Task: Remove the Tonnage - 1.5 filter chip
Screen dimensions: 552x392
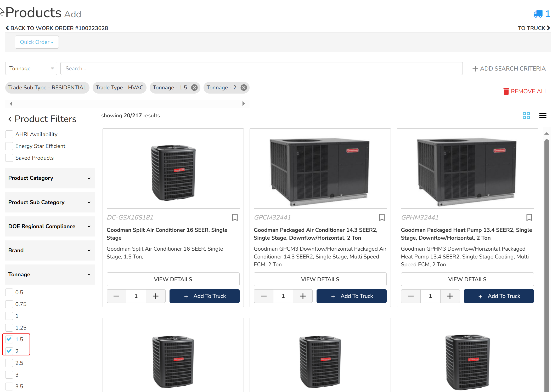Action: tap(194, 88)
